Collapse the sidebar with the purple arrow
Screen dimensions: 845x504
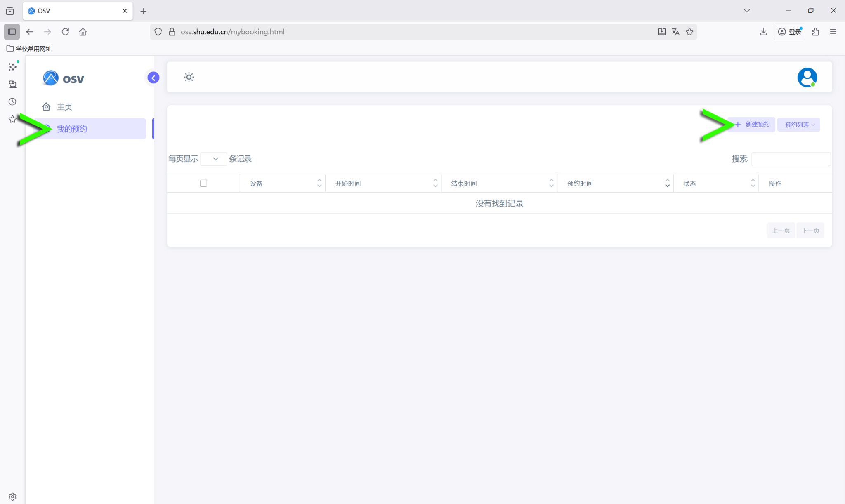153,78
